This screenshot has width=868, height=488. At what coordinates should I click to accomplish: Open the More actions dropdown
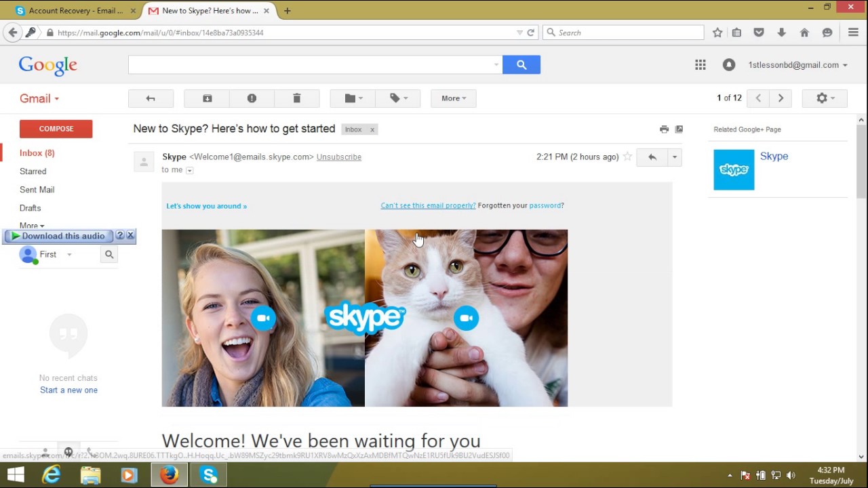point(453,98)
